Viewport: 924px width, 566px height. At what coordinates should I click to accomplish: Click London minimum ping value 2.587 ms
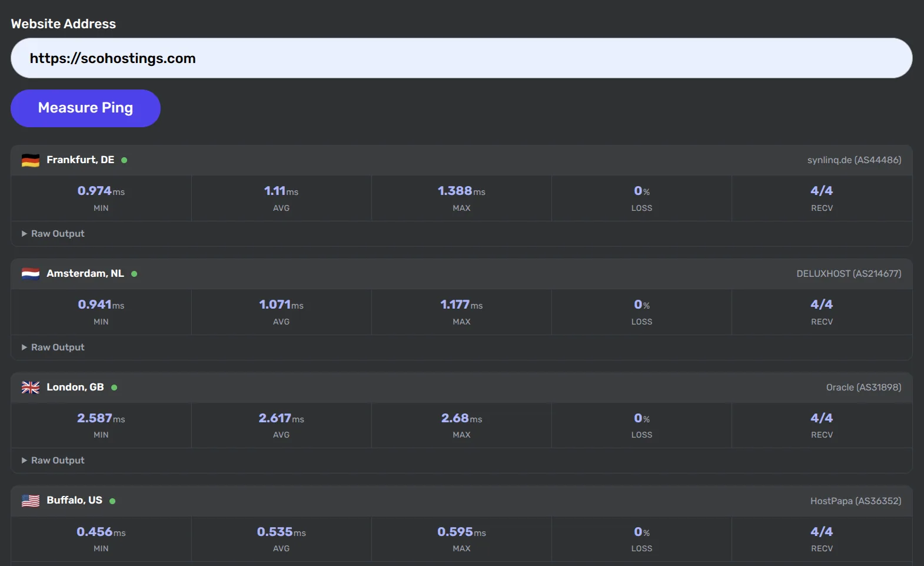101,418
